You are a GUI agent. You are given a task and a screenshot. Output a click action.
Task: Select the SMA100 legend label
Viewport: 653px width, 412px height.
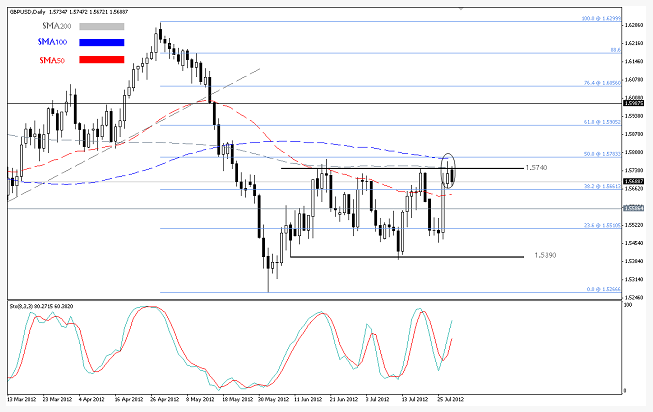tap(52, 42)
